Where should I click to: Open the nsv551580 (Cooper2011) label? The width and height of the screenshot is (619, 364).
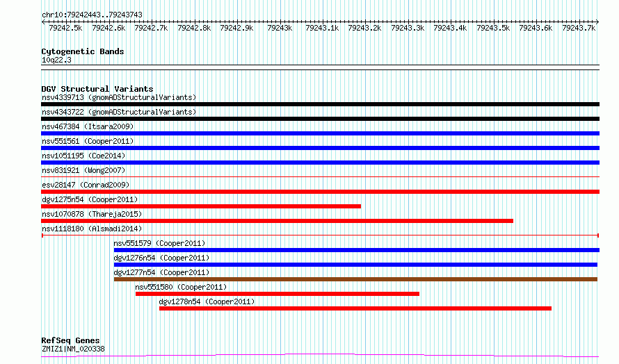(x=181, y=287)
